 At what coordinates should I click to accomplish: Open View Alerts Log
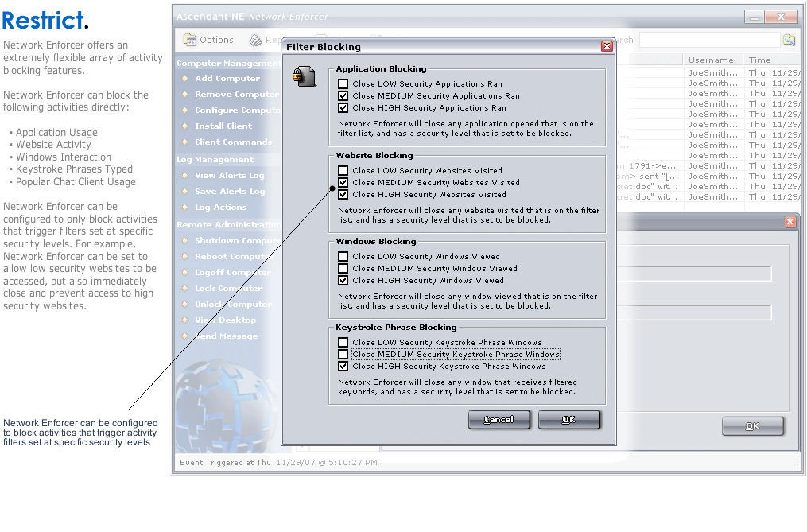pyautogui.click(x=229, y=176)
